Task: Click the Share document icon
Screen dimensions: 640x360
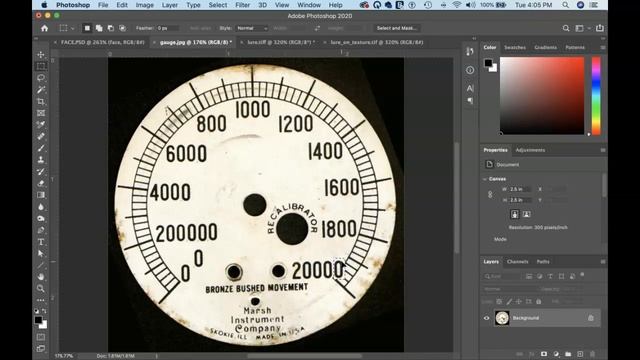Action: tap(600, 28)
